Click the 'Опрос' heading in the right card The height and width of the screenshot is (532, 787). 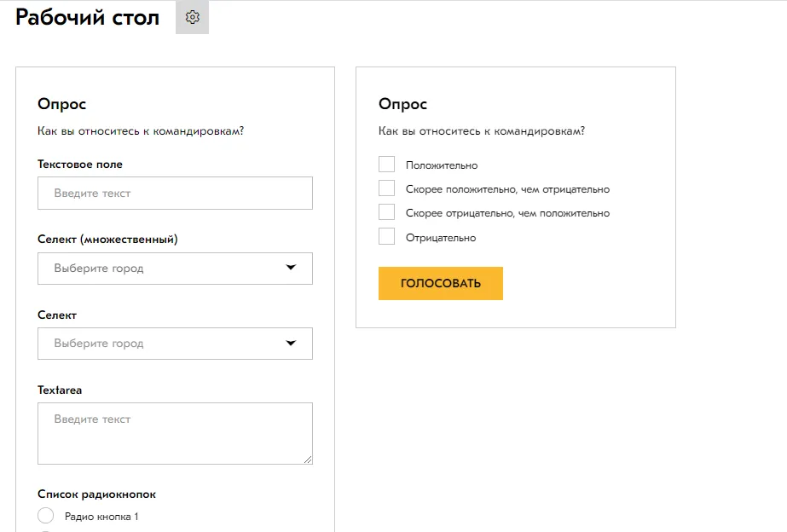pos(402,104)
